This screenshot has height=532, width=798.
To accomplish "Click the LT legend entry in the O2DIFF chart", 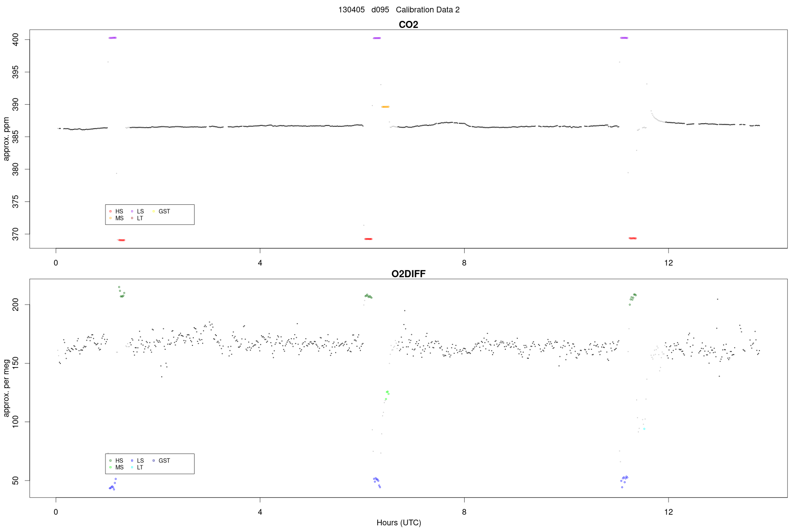I will click(137, 467).
